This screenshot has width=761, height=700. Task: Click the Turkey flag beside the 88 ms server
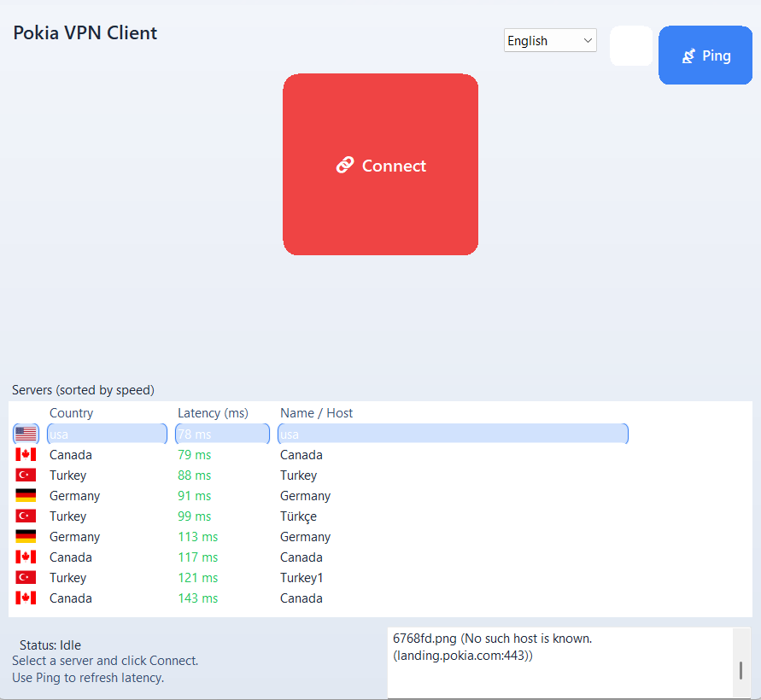pyautogui.click(x=26, y=475)
